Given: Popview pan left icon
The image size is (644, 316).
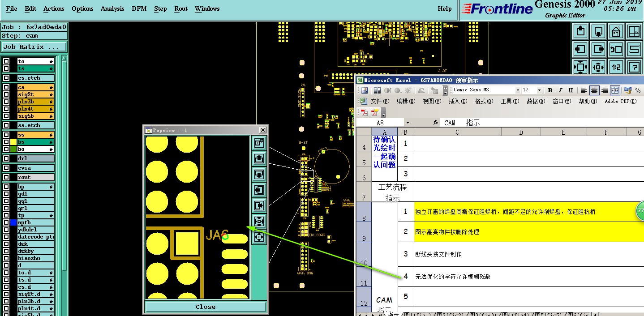Looking at the screenshot, I should [259, 190].
